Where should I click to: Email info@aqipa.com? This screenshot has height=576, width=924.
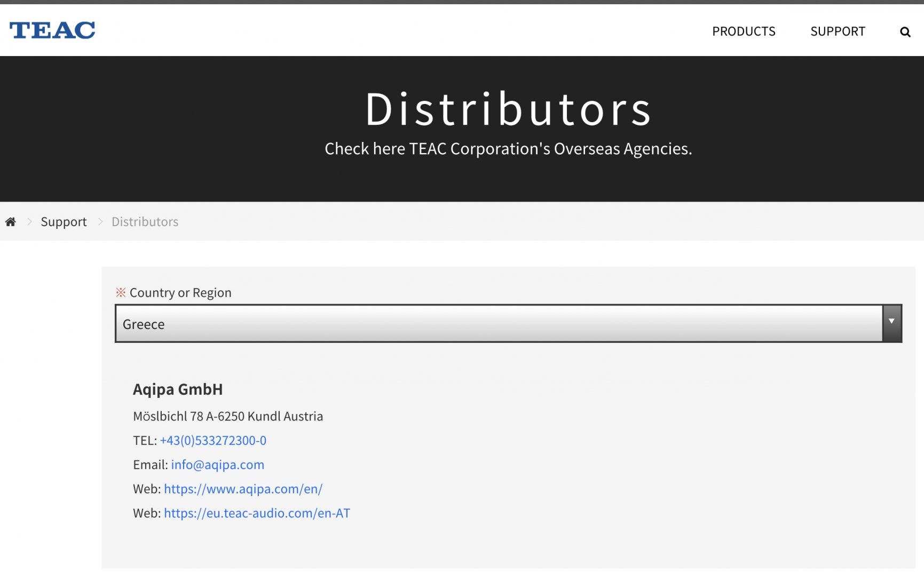coord(217,465)
